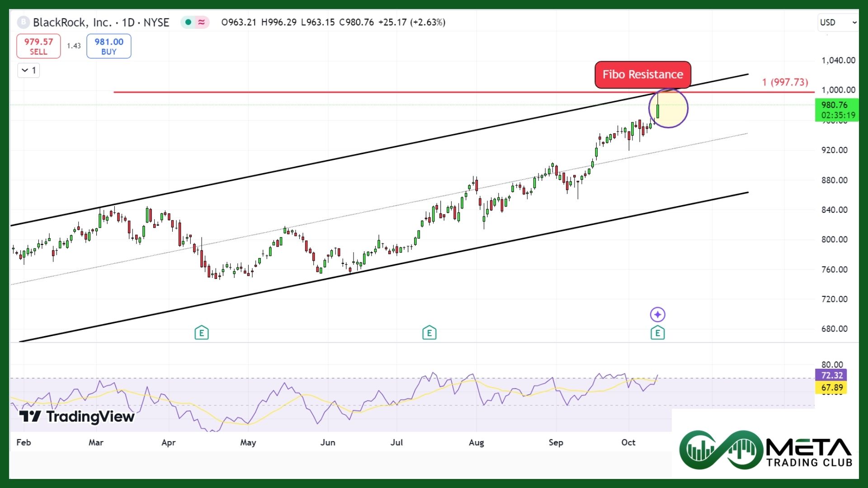The width and height of the screenshot is (868, 488).
Task: Click the 981.00 BUY button
Action: click(109, 46)
